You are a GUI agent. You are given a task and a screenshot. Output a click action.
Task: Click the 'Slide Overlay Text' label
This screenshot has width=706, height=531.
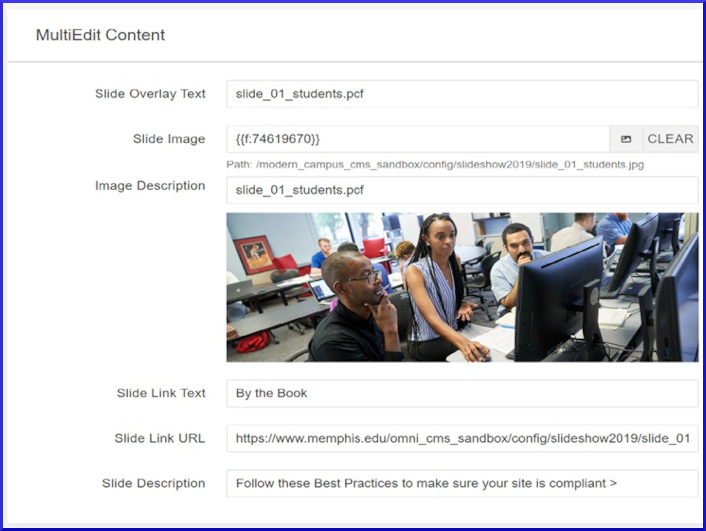(x=150, y=94)
